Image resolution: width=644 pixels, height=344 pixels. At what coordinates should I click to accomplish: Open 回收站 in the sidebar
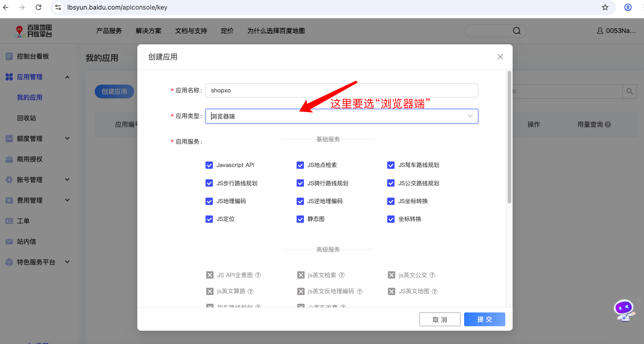pyautogui.click(x=27, y=118)
